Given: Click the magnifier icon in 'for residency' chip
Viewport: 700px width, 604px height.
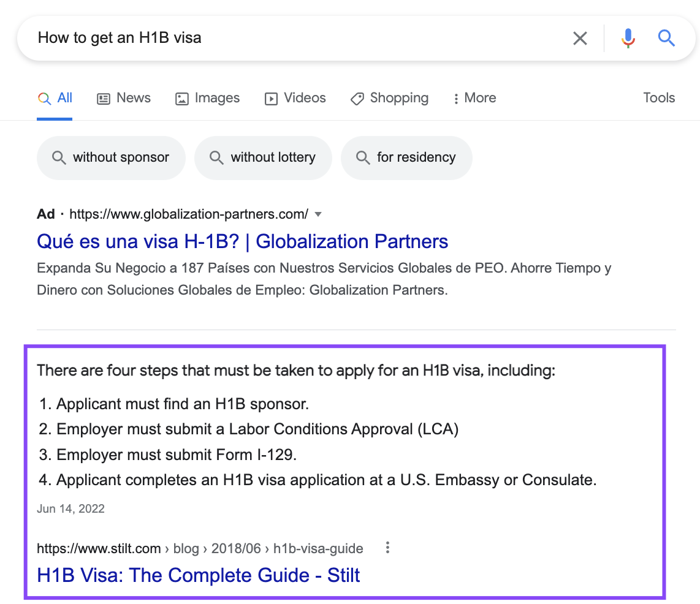Looking at the screenshot, I should point(363,158).
